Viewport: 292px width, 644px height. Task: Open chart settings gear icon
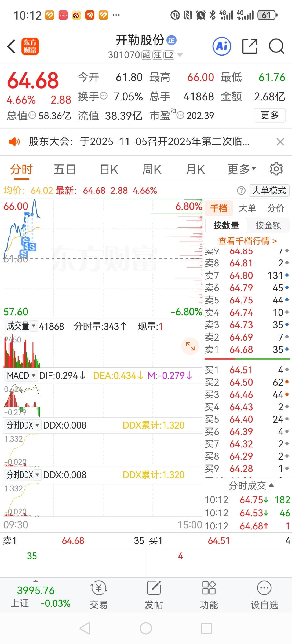click(x=276, y=169)
